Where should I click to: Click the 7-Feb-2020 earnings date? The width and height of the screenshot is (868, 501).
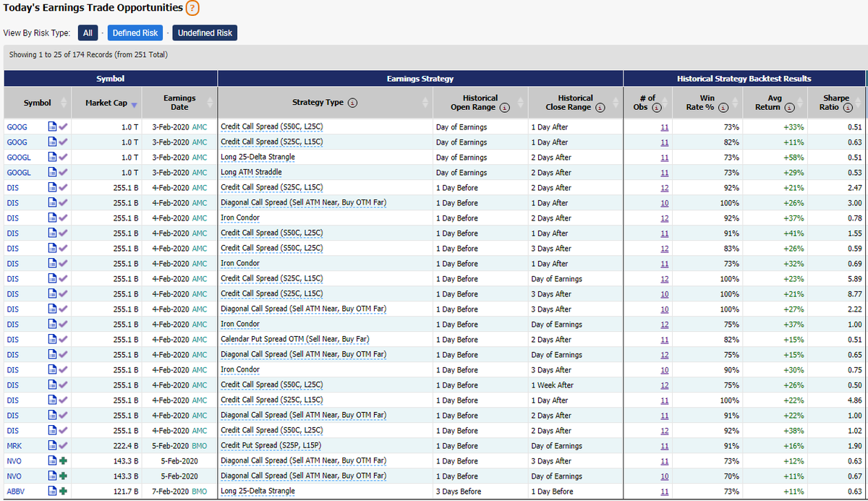[x=169, y=492]
